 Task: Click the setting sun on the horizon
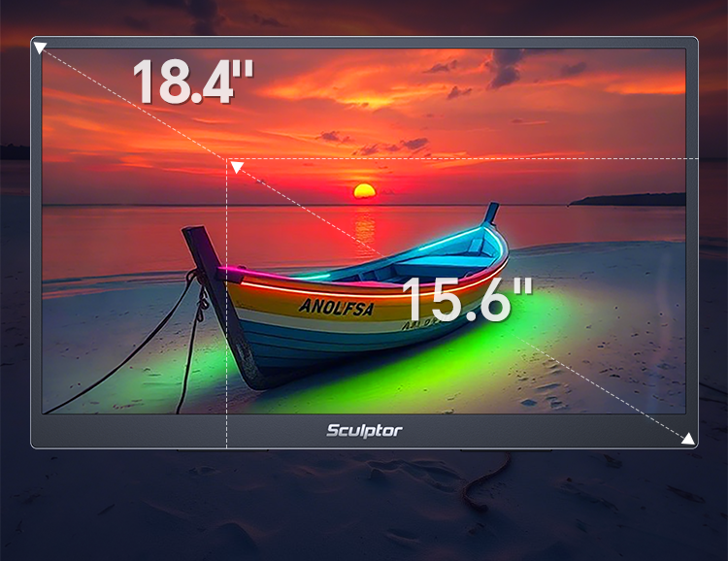(364, 190)
